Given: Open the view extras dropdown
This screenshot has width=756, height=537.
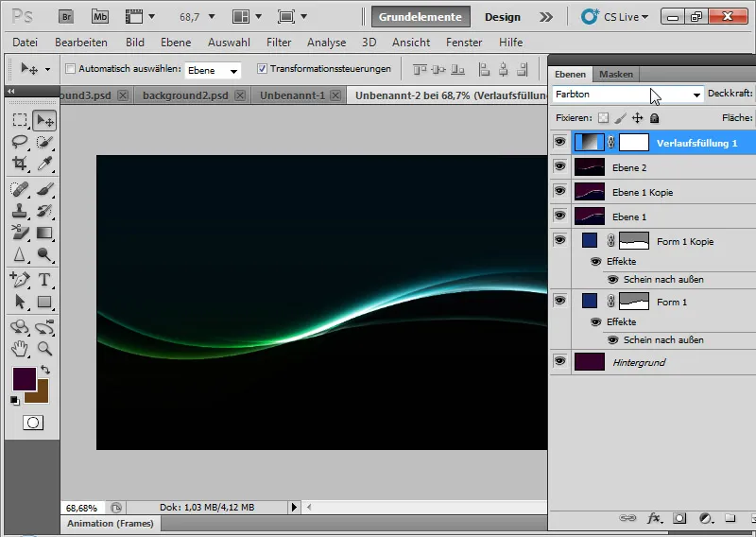Looking at the screenshot, I should tap(140, 17).
